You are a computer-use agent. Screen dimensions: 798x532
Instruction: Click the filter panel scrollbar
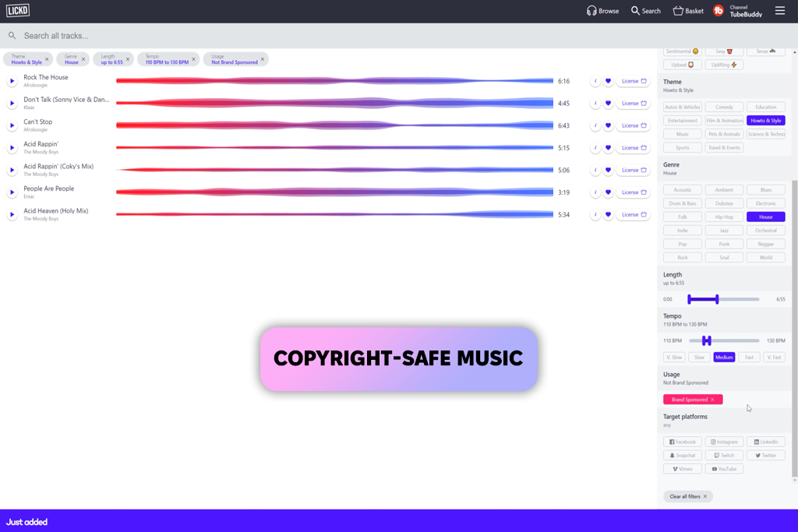(794, 328)
